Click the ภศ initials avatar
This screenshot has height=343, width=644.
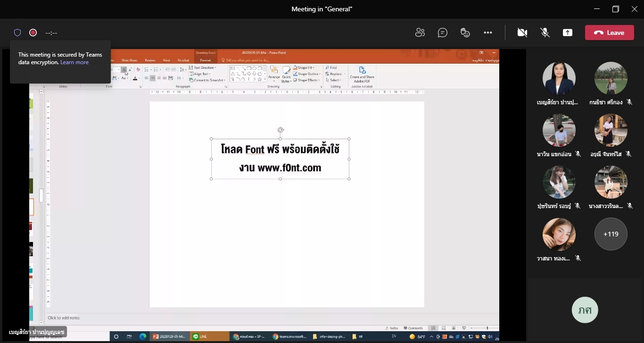585,310
